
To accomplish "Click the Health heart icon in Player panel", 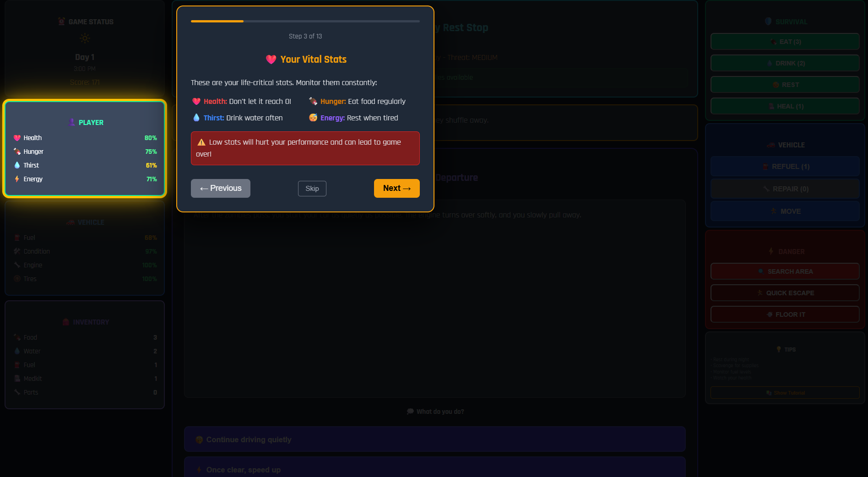I will (x=17, y=138).
